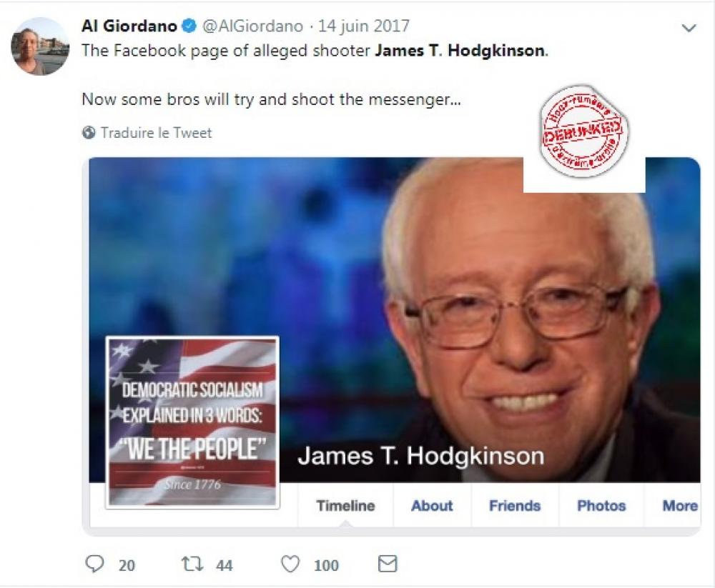
Task: Open Al Giordano's round profile avatar
Action: [x=40, y=46]
